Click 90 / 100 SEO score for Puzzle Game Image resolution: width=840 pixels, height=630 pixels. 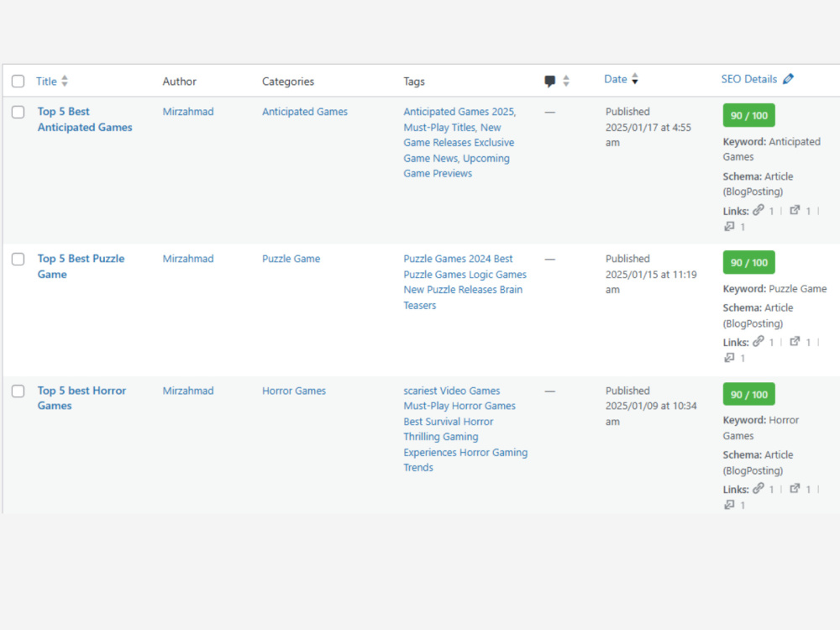(749, 262)
